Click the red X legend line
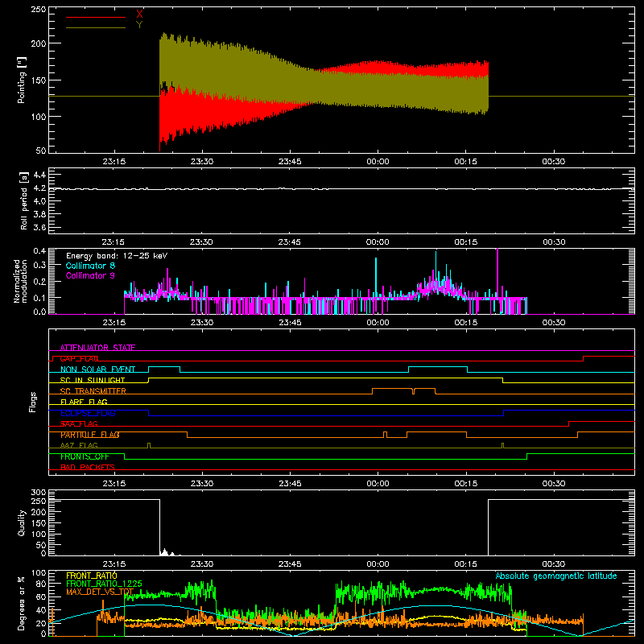The image size is (644, 644). 96,17
